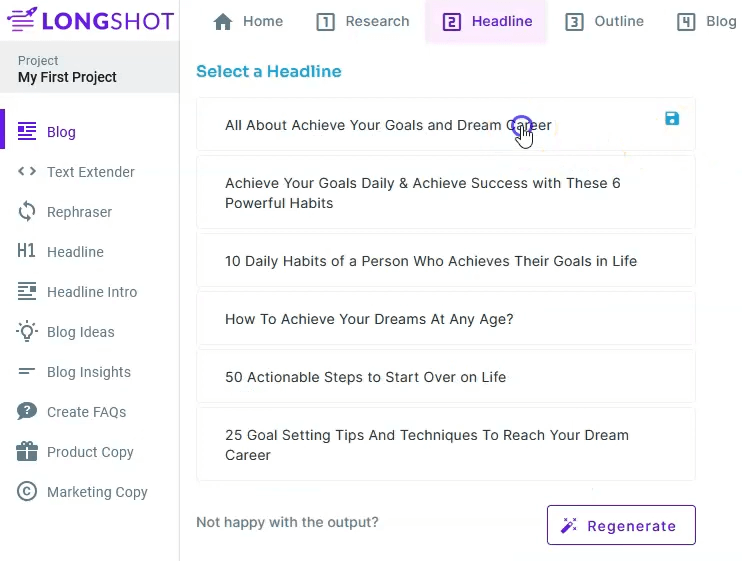The height and width of the screenshot is (561, 742).
Task: Open Text Extender from the sidebar
Action: pos(90,171)
